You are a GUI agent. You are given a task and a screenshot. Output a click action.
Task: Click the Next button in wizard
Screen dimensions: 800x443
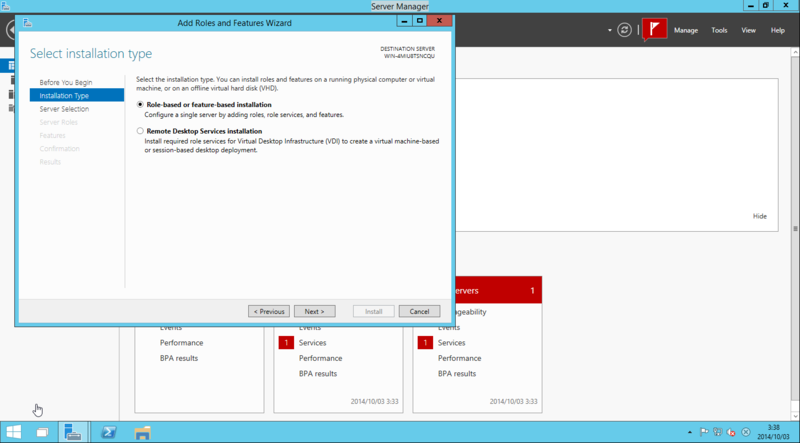pyautogui.click(x=314, y=311)
